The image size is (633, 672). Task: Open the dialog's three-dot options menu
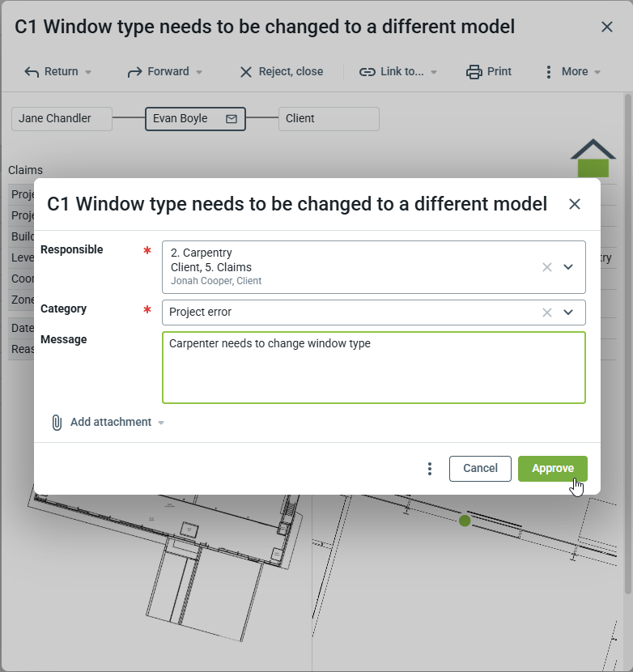tap(430, 470)
